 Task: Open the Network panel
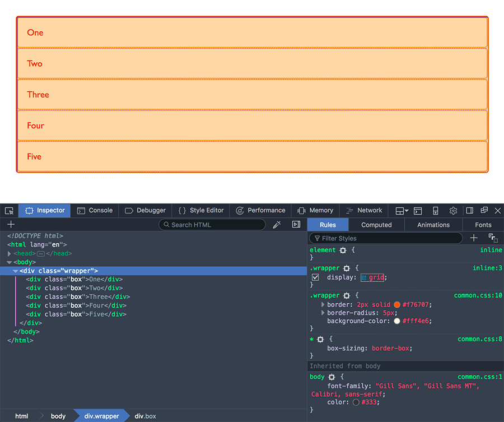(368, 210)
